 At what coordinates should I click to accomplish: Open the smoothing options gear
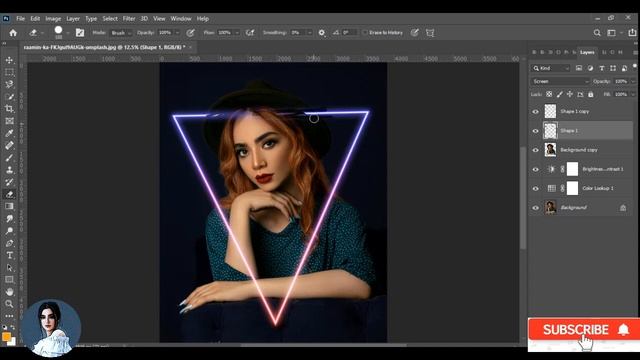pyautogui.click(x=322, y=33)
